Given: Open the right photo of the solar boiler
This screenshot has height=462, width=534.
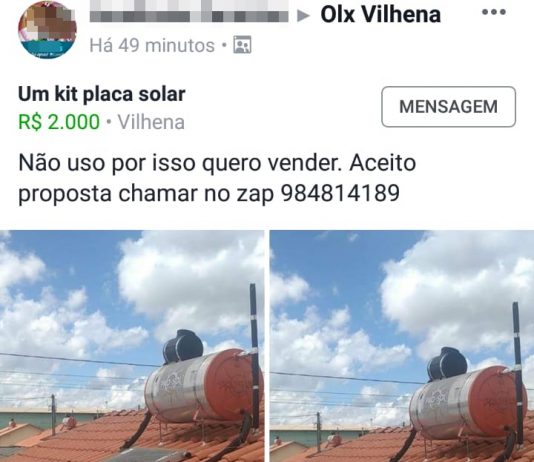Looking at the screenshot, I should [402, 346].
